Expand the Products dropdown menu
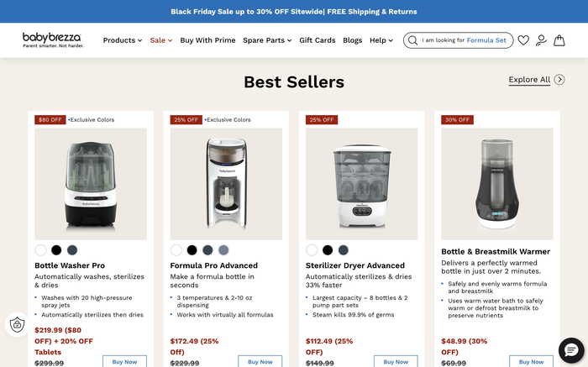This screenshot has width=588, height=367. pos(123,40)
